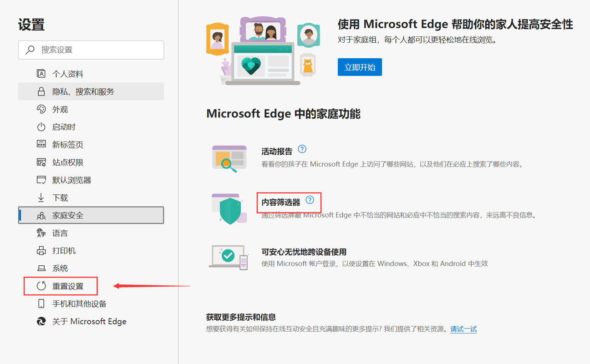Follow the 请试一试 link

(x=463, y=329)
